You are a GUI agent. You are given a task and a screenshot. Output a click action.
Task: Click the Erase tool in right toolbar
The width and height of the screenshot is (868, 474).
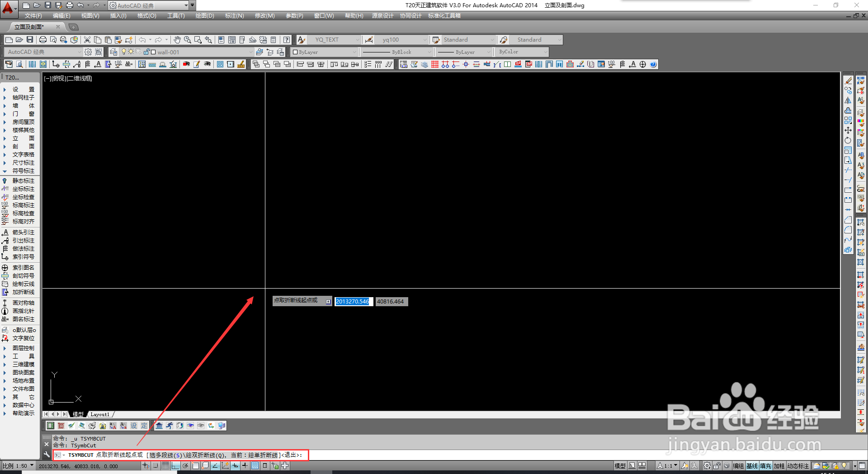848,81
